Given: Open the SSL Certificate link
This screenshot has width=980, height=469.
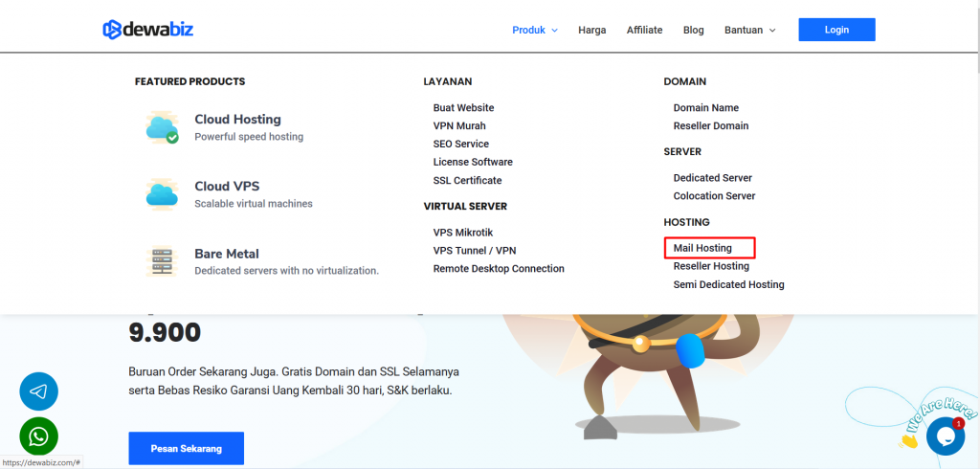Looking at the screenshot, I should pos(467,180).
